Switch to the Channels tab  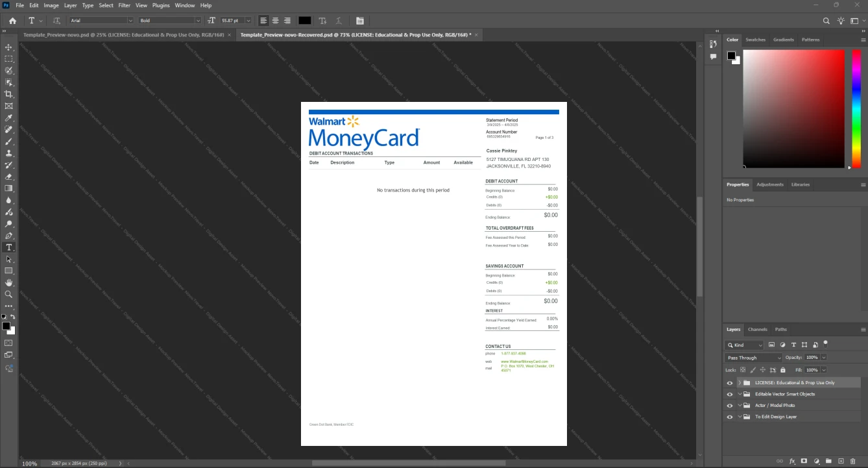coord(757,329)
